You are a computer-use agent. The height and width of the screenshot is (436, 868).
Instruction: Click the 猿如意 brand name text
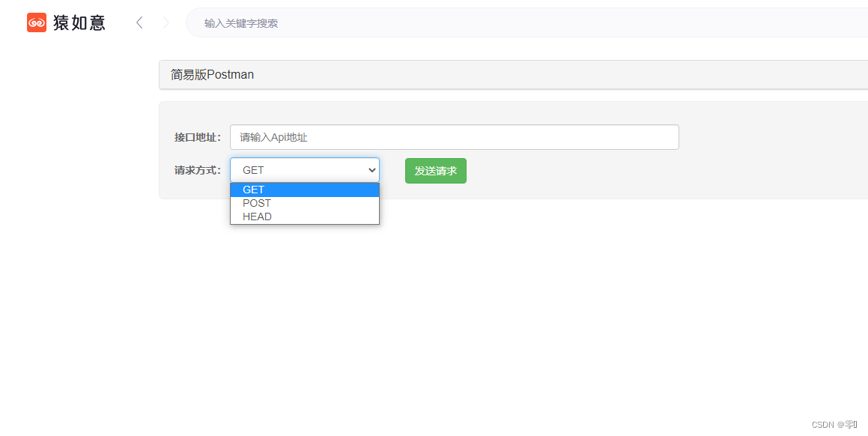click(x=79, y=22)
